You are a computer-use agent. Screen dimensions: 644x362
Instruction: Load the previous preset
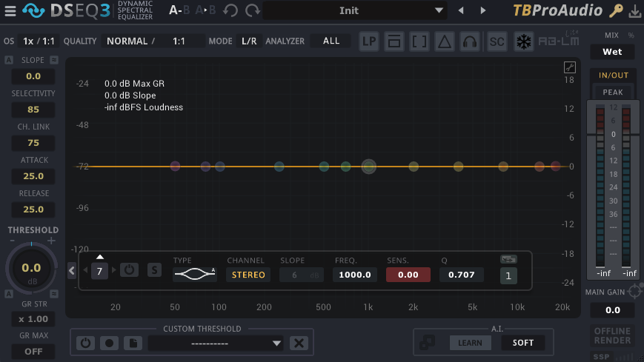point(461,10)
